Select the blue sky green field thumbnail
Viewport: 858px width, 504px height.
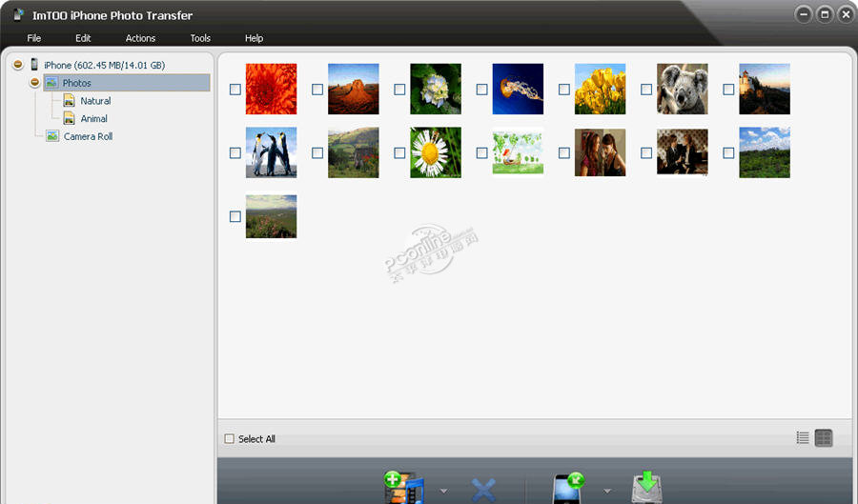pos(765,152)
